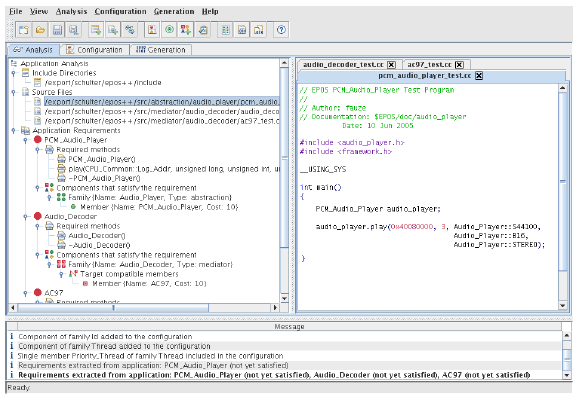
Task: Select the ac97_test.c source file row
Action: point(162,121)
